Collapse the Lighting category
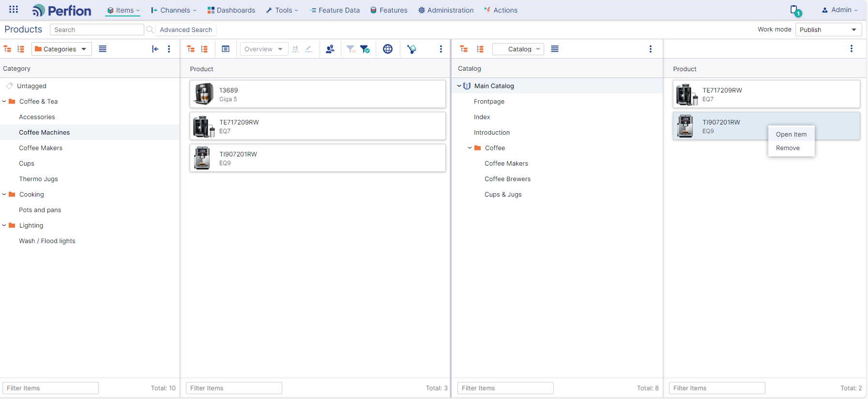Screen dimensions: 868x399 tap(4, 225)
